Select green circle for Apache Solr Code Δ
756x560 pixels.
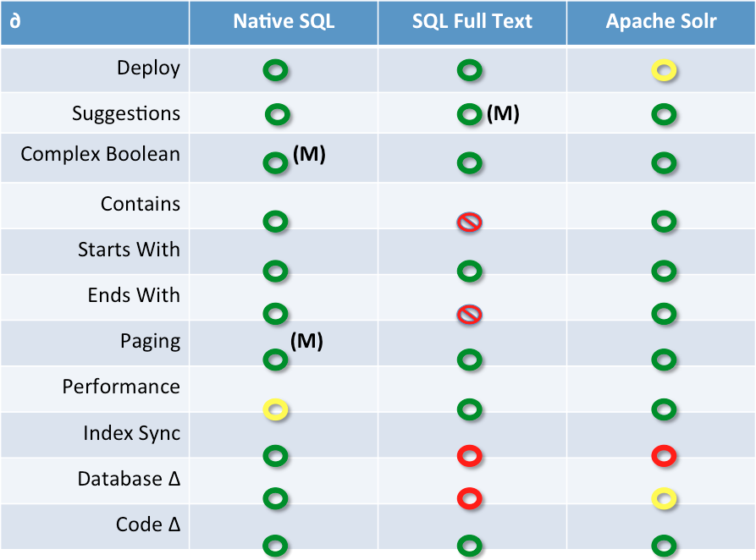(664, 546)
